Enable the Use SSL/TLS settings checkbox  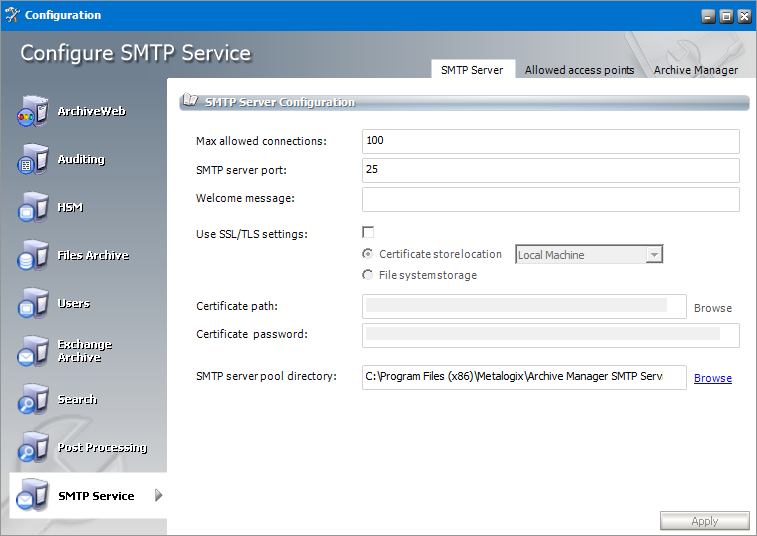[368, 233]
